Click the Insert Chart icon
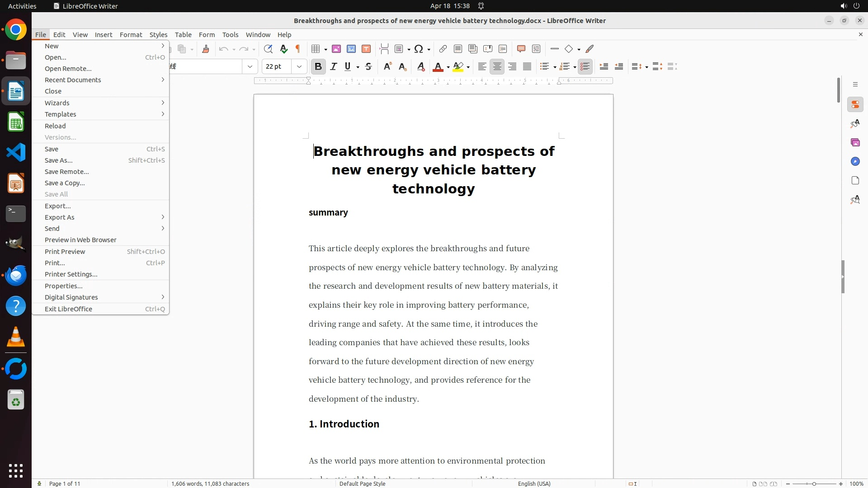Screen dimensions: 868x488 pyautogui.click(x=351, y=49)
